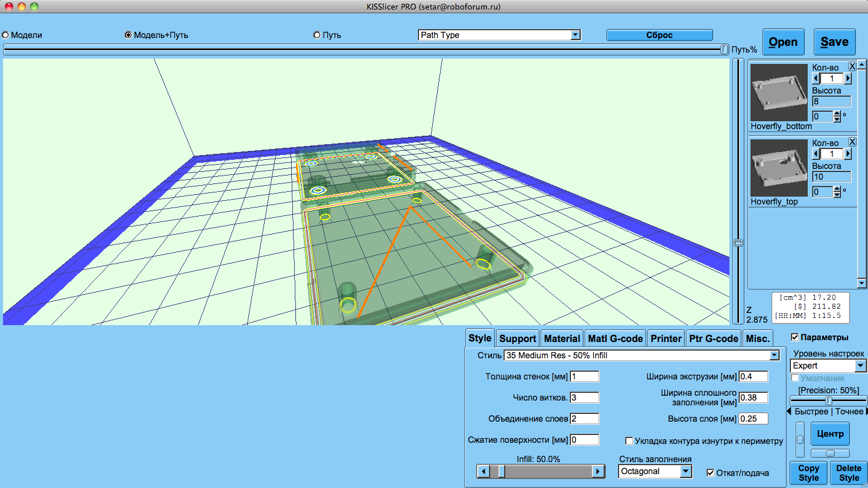Click the Copy Style button
868x488 pixels.
tap(808, 473)
